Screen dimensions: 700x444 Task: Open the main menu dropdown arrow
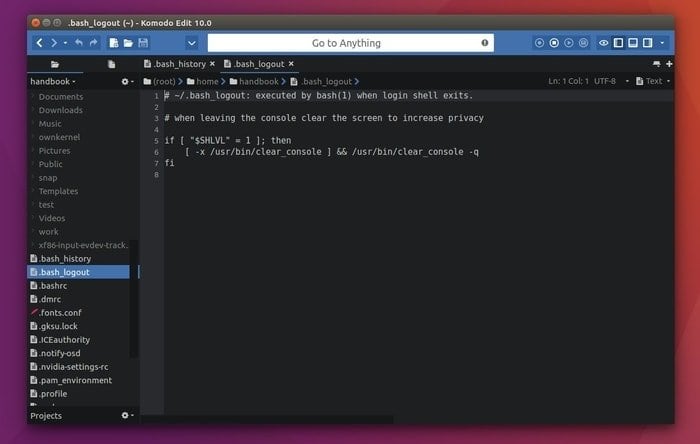[x=662, y=43]
